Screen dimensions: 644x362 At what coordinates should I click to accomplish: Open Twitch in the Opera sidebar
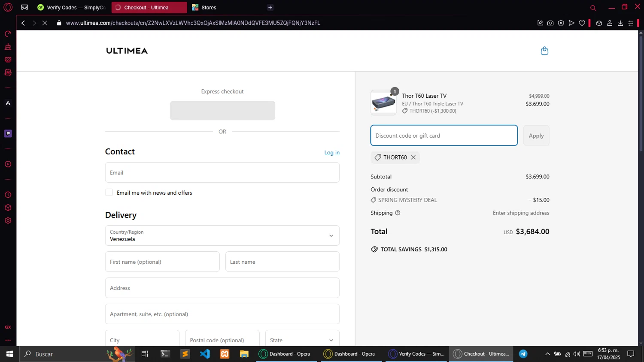click(x=8, y=133)
